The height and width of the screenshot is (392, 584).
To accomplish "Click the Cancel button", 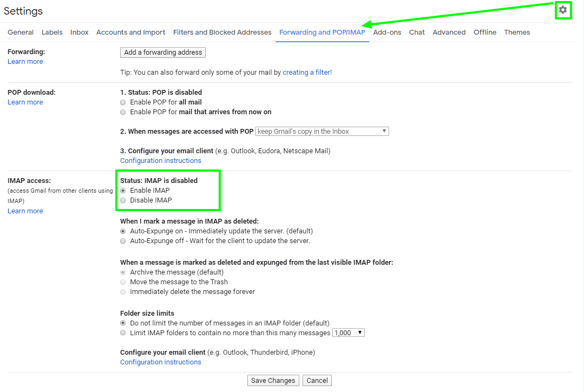I will [x=317, y=381].
